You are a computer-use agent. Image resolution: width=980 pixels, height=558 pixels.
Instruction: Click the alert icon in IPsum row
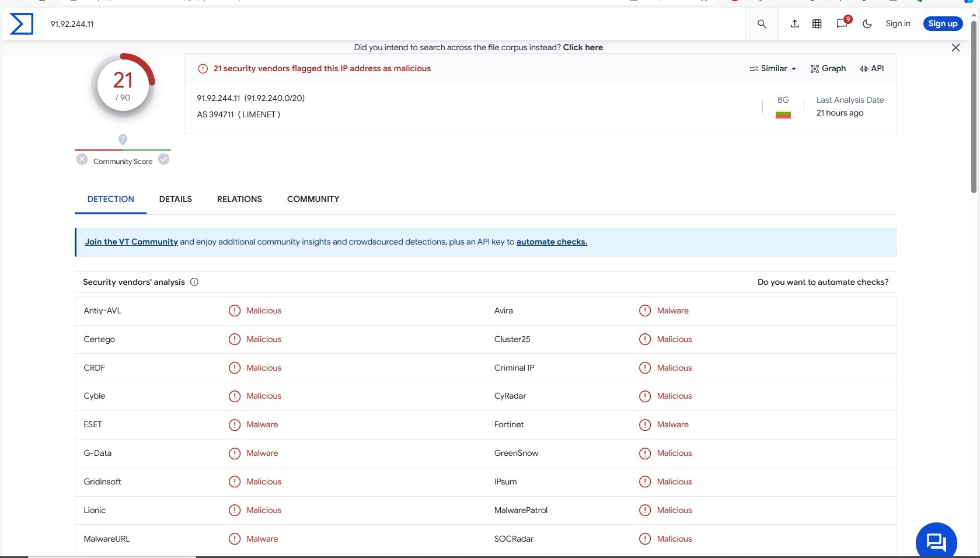coord(645,482)
